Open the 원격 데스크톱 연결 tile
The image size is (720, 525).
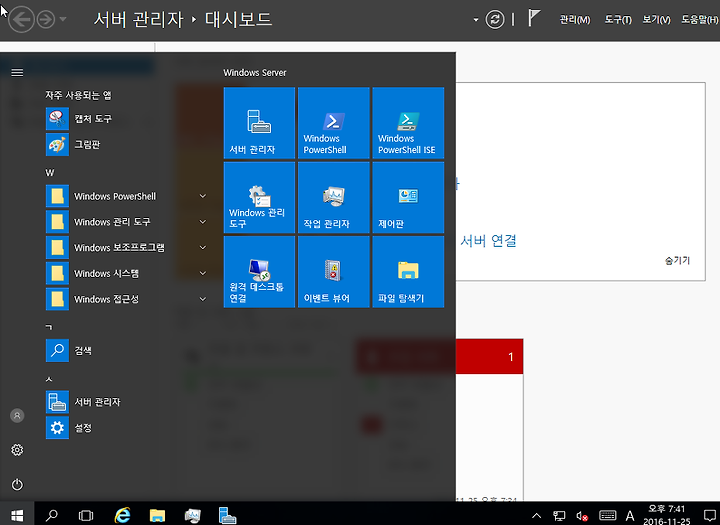pos(259,271)
